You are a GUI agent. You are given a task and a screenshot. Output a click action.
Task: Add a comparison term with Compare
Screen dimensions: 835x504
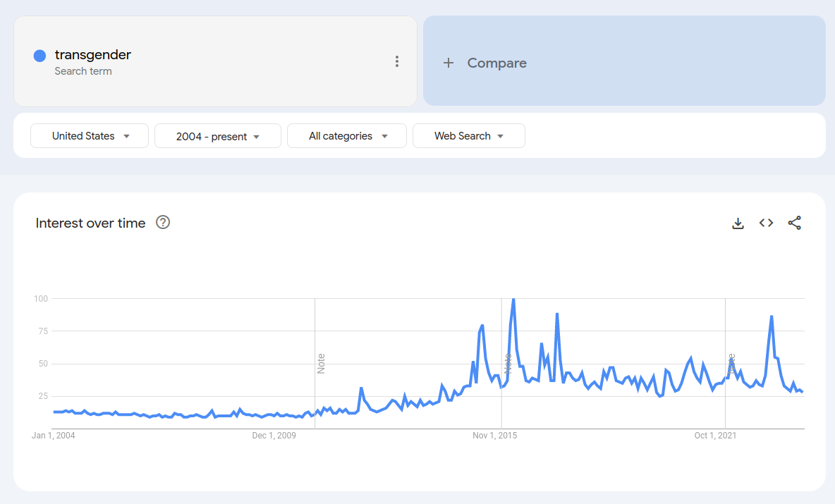pos(624,61)
